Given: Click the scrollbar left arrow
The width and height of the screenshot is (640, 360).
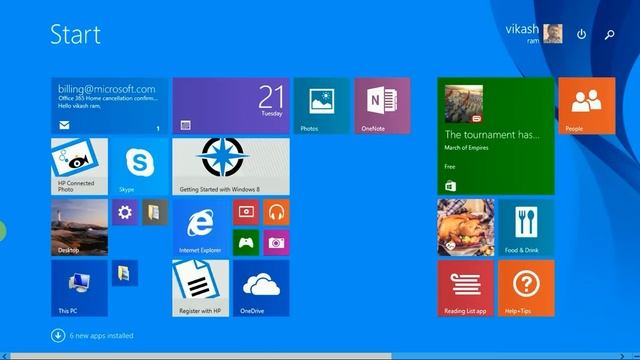Looking at the screenshot, I should point(4,356).
